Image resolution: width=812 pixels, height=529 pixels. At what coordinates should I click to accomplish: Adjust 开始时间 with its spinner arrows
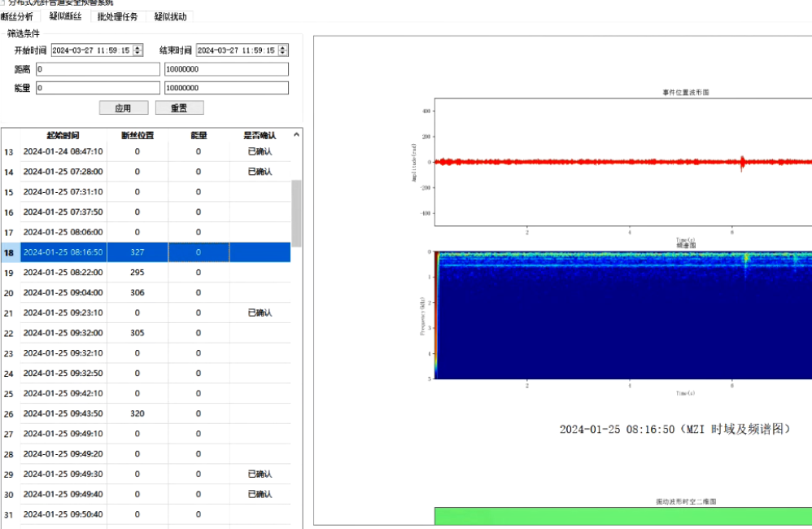[138, 50]
